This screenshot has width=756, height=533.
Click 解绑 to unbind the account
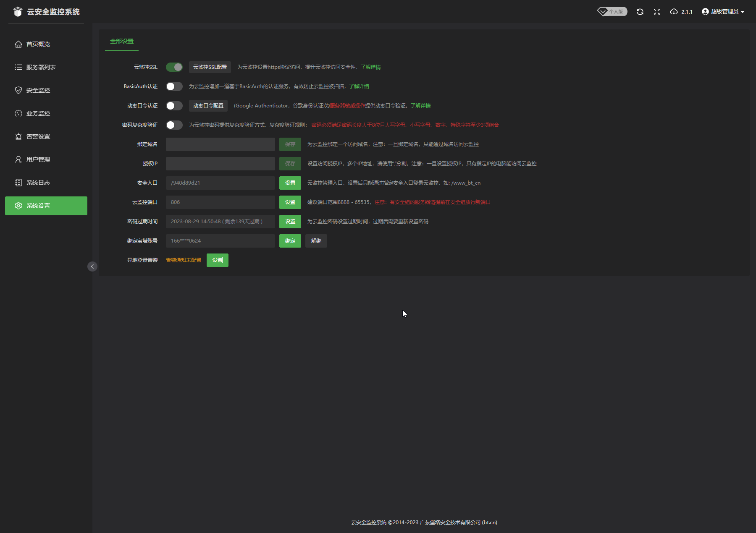(x=316, y=241)
